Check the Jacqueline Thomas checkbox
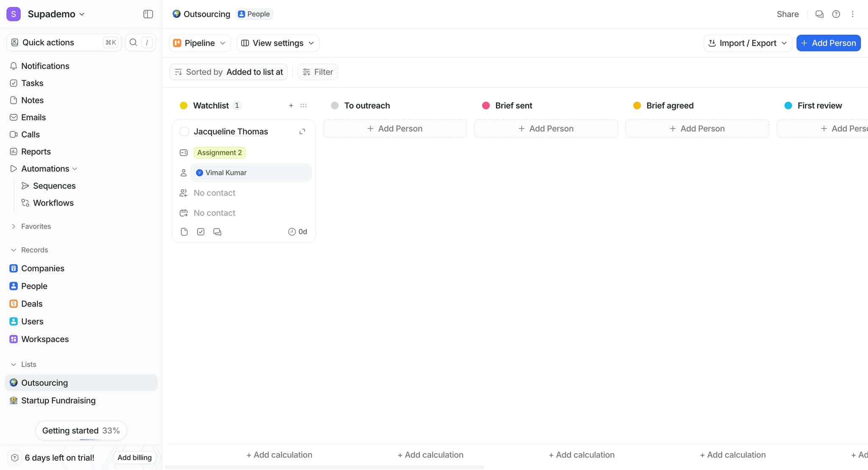Image resolution: width=868 pixels, height=470 pixels. coord(184,132)
